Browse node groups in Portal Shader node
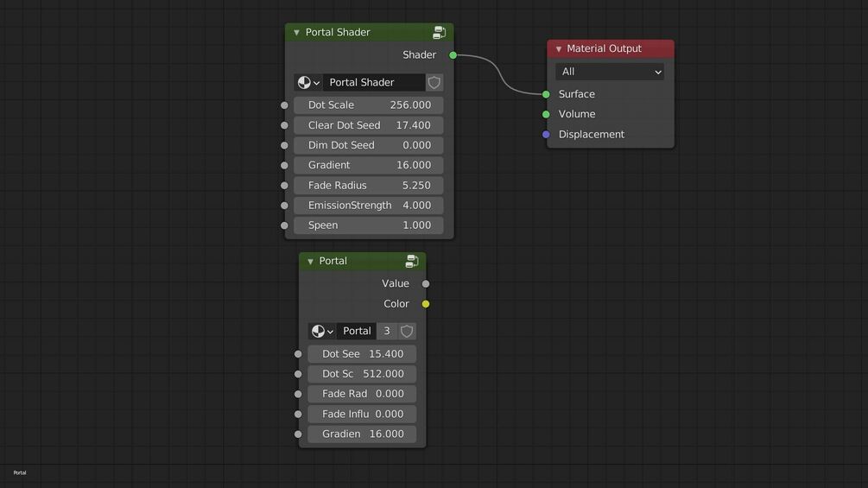The width and height of the screenshot is (868, 488). 308,82
